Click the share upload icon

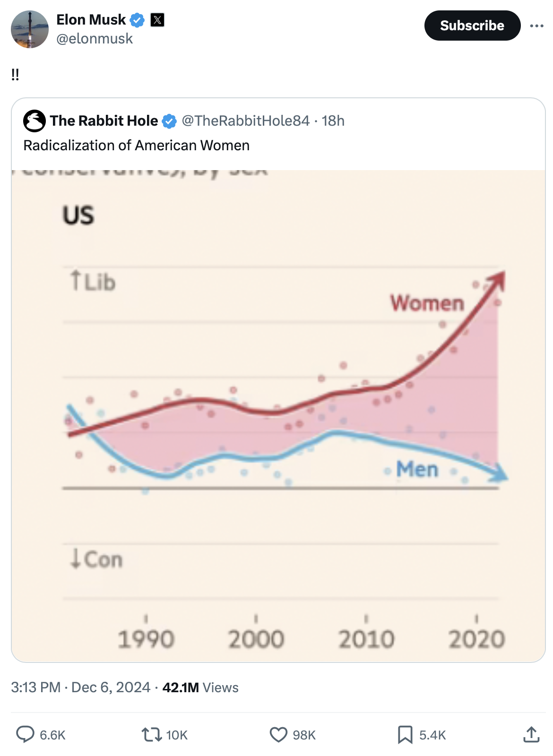click(531, 734)
